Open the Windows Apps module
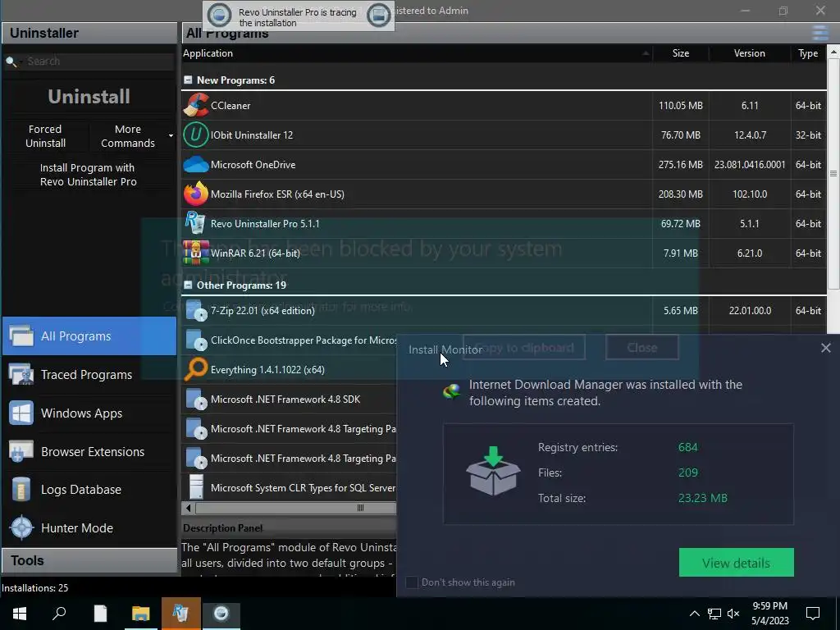840x630 pixels. tap(89, 413)
